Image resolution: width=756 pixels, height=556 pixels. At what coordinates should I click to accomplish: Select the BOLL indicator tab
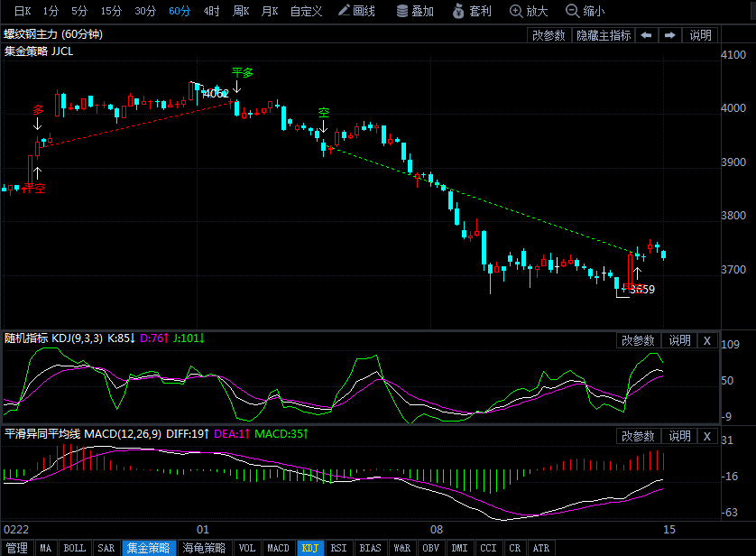[x=75, y=548]
